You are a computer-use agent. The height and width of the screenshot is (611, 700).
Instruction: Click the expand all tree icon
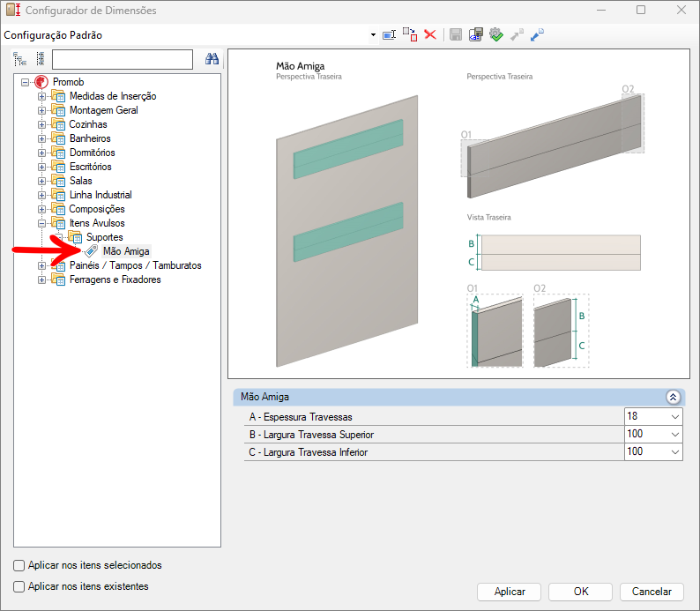pyautogui.click(x=20, y=59)
